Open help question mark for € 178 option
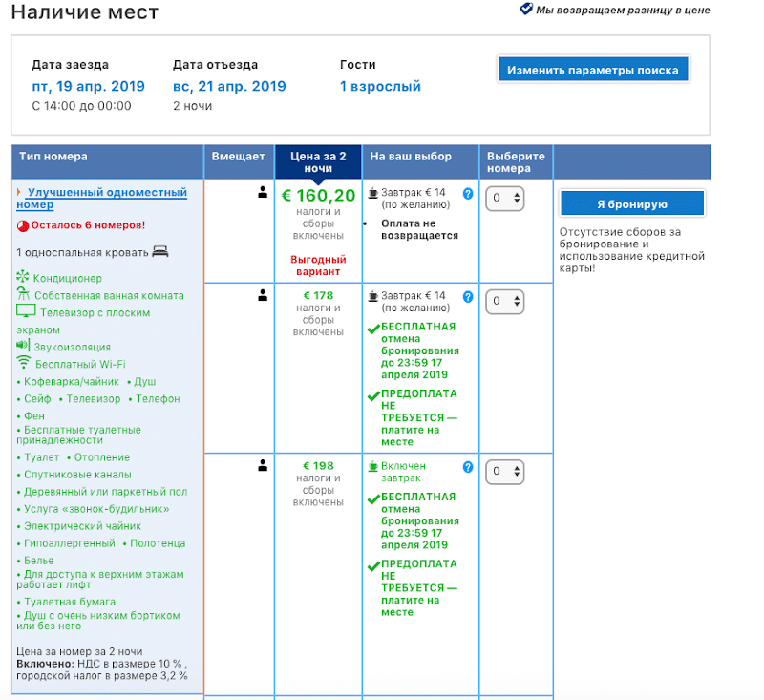Viewport: 764px width, 700px height. (468, 297)
